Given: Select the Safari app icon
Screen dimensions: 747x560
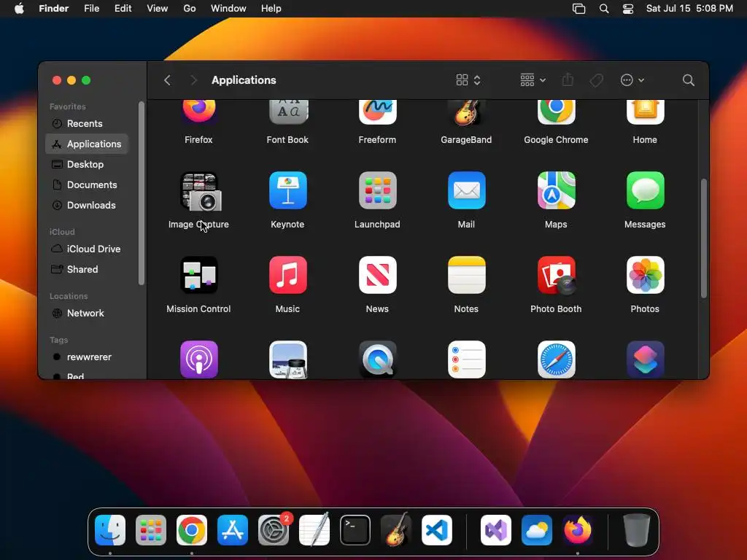Looking at the screenshot, I should click(x=556, y=359).
